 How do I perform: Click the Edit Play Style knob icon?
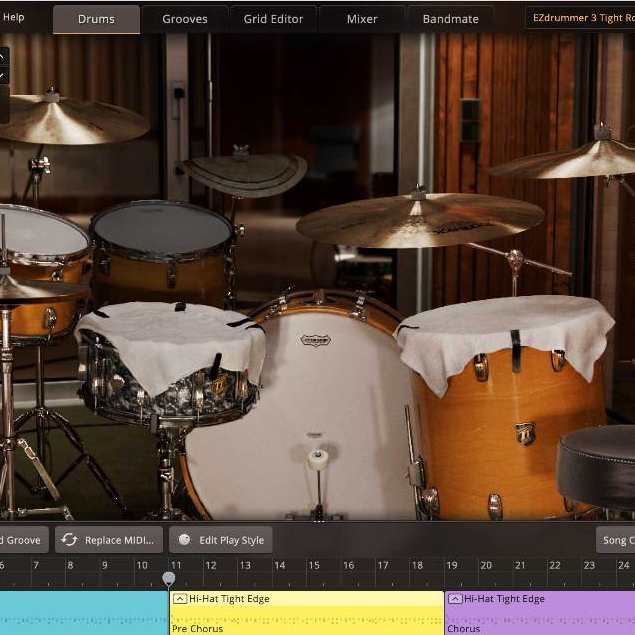(184, 540)
